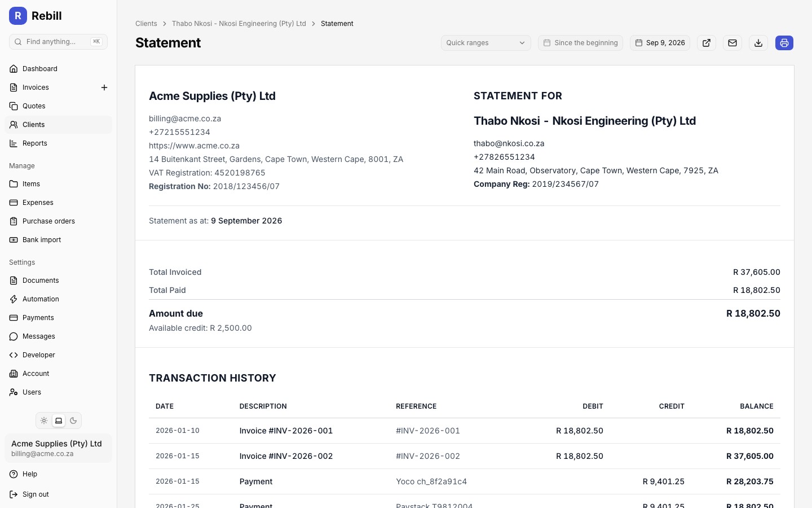Screen dimensions: 812x508
Task: Click thabo@nkosi.co.za email text
Action: (x=509, y=143)
